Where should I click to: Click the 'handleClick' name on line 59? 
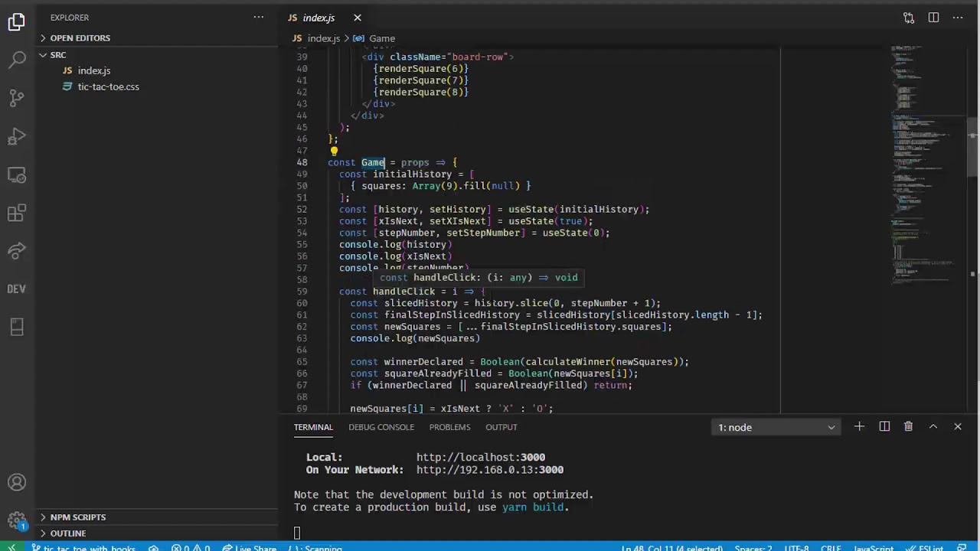click(403, 292)
